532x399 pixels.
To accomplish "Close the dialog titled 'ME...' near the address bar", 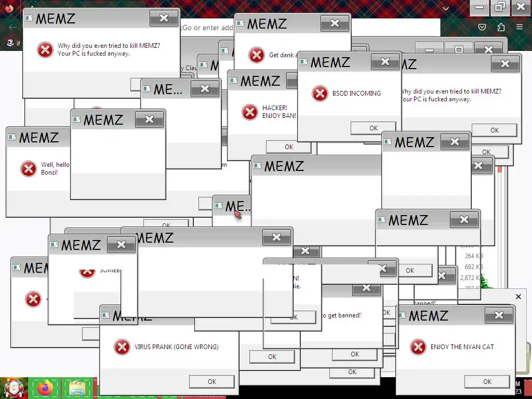I will 205,89.
